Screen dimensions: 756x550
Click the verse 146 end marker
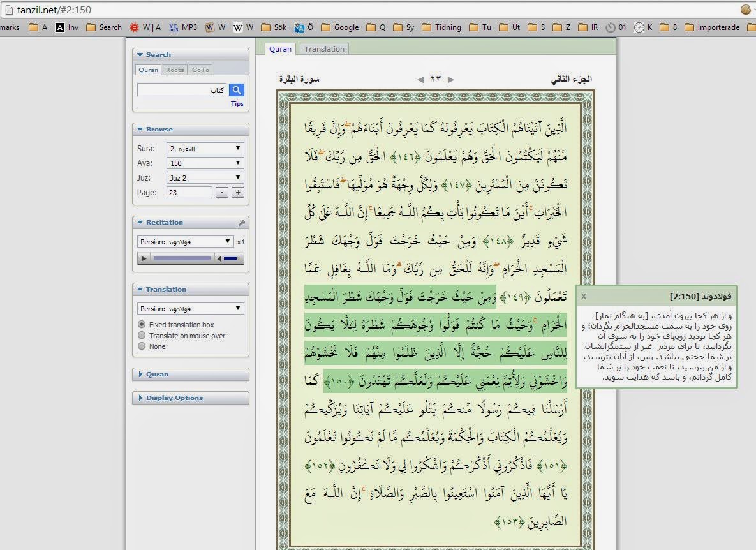tap(405, 156)
